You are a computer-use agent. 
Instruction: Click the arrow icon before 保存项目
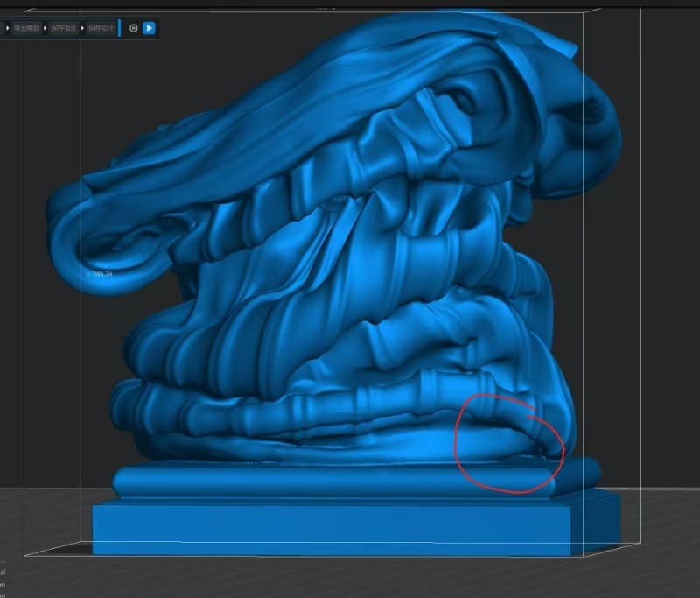[x=46, y=28]
